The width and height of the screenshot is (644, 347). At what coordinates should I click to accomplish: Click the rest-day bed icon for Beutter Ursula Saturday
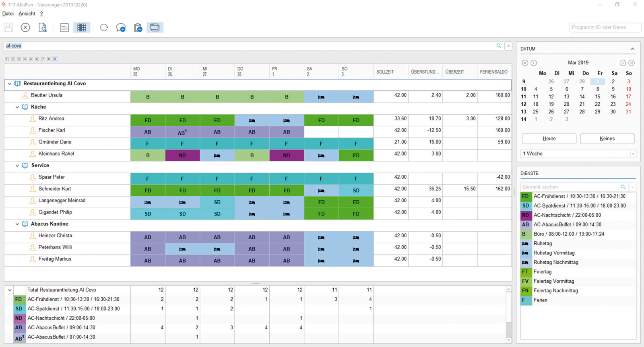pos(321,97)
